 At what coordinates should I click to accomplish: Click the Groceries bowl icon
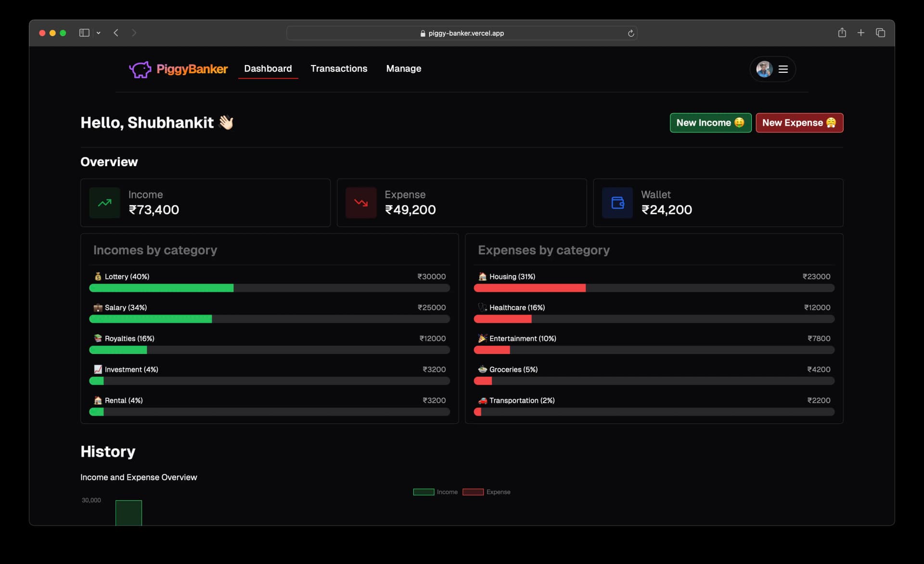point(482,369)
